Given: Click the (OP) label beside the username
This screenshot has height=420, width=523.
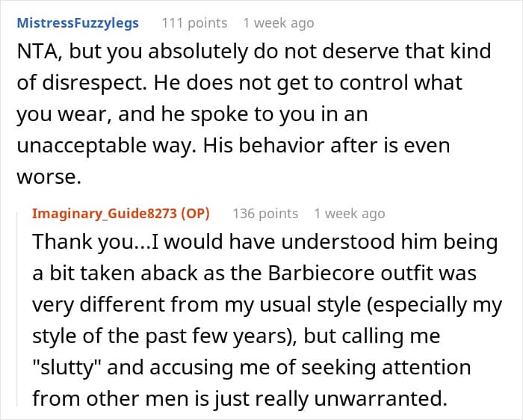Looking at the screenshot, I should click(196, 214).
